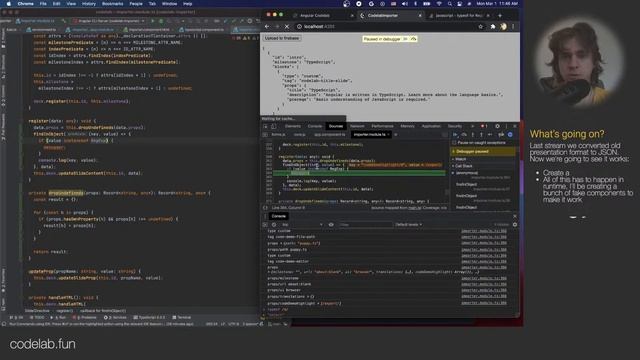The height and width of the screenshot is (360, 640).
Task: Click the IDE green Run button
Action: pyautogui.click(x=153, y=21)
